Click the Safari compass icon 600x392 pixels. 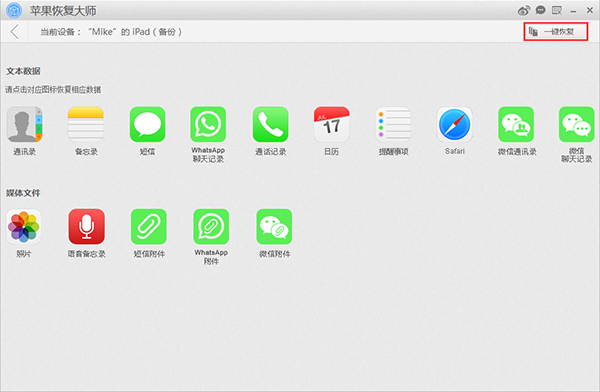click(455, 124)
